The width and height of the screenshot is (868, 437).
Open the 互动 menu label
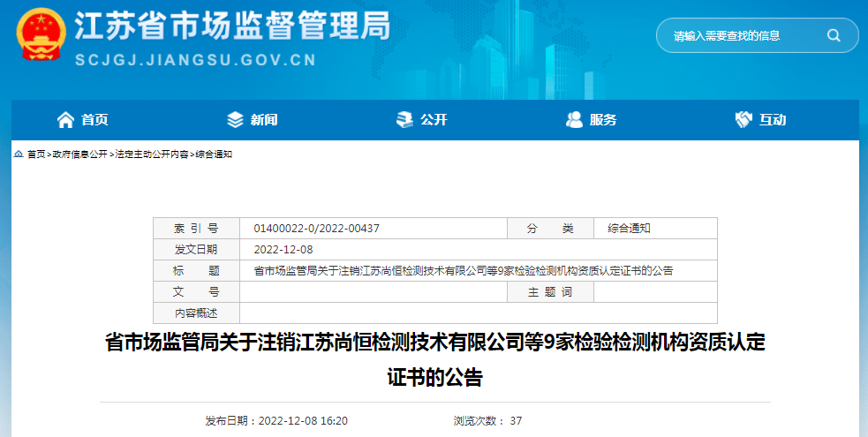coord(773,120)
